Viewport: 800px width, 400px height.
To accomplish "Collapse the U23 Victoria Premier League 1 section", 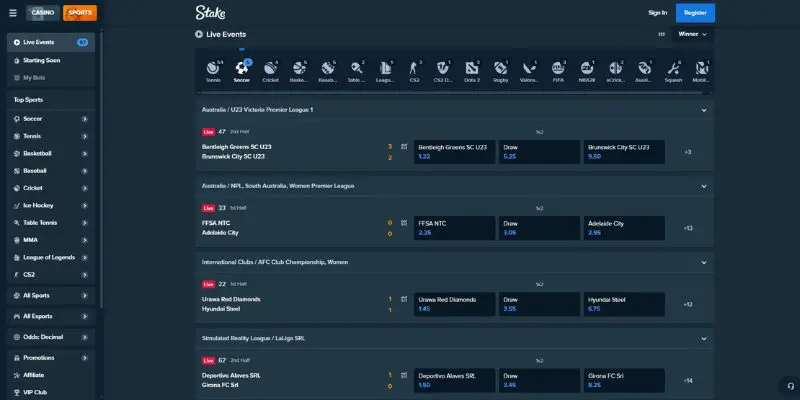I will click(x=704, y=110).
